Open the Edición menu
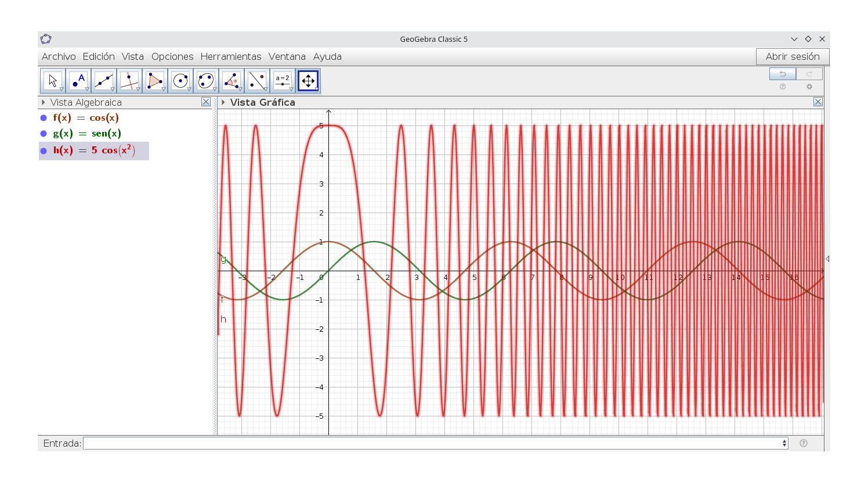 [x=99, y=56]
